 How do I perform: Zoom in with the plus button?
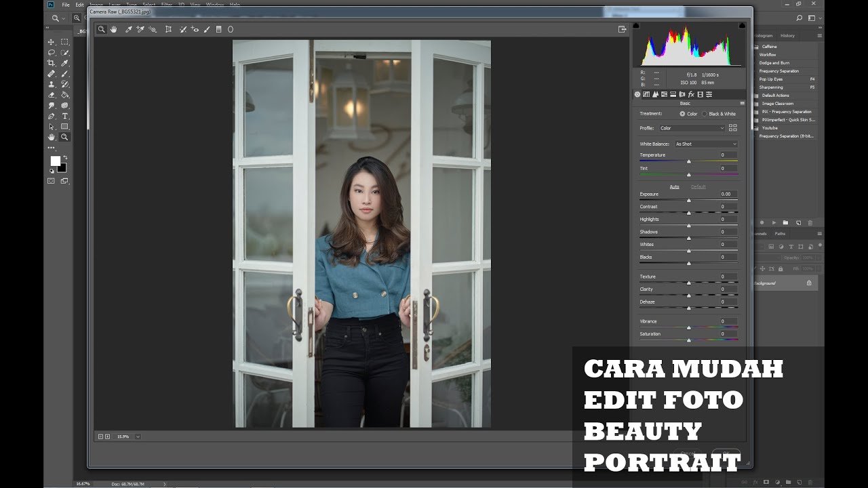click(x=107, y=436)
